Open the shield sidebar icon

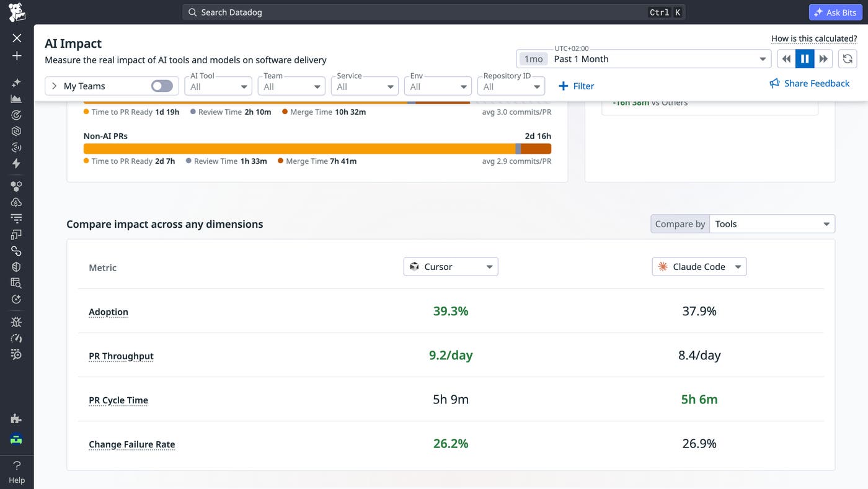pos(17,267)
